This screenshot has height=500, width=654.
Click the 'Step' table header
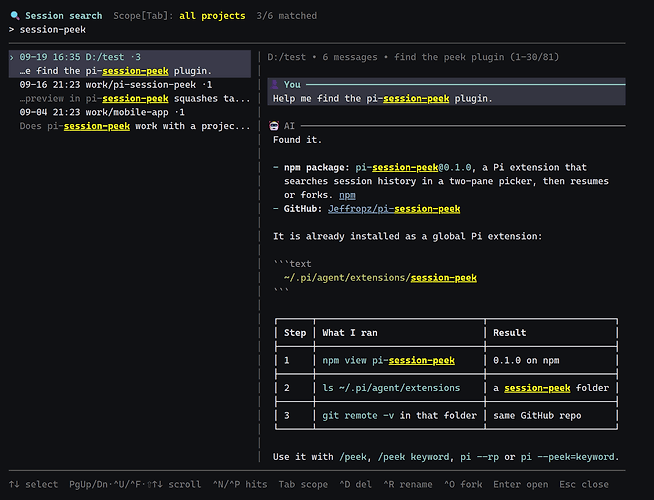(295, 333)
